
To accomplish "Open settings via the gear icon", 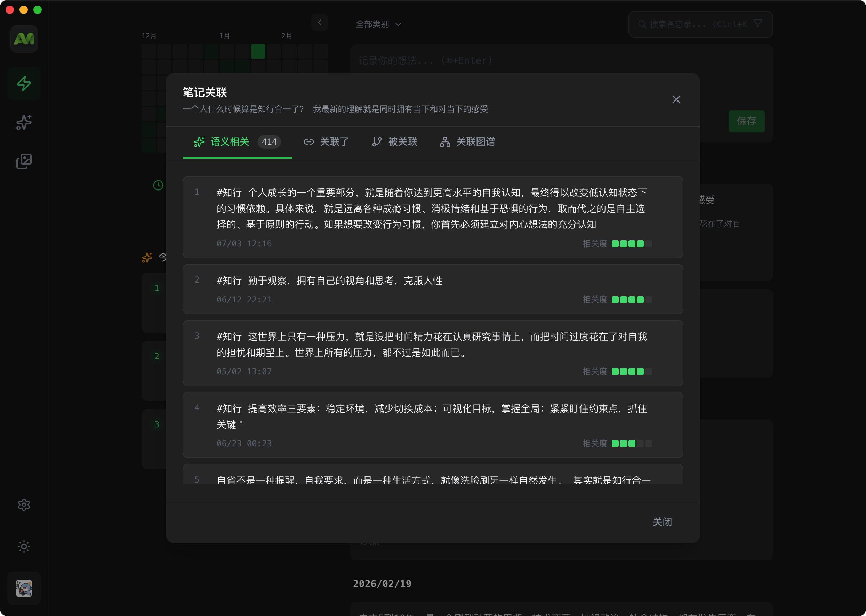I will coord(24,504).
